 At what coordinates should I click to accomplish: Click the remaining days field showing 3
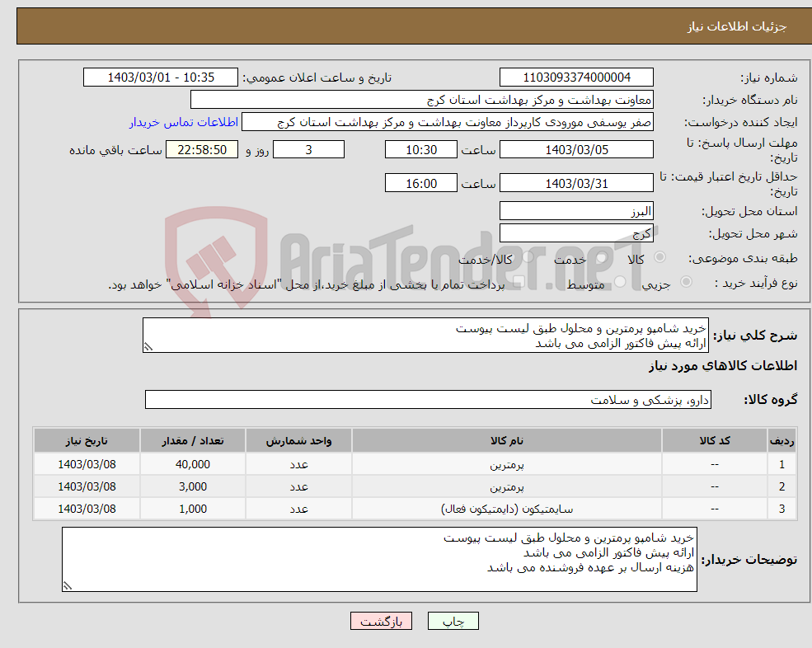pos(308,150)
